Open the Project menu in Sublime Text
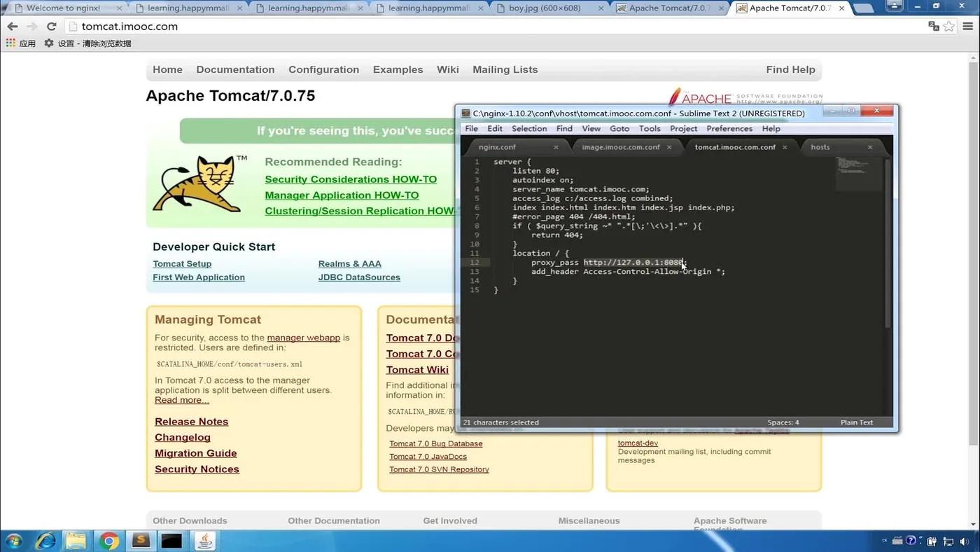The height and width of the screenshot is (552, 980). 683,129
